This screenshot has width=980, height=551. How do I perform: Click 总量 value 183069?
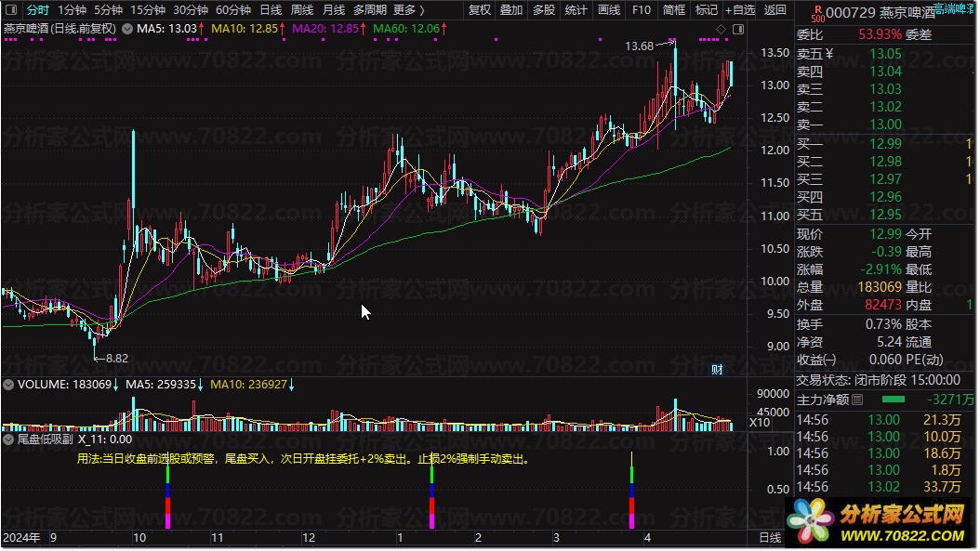coord(880,287)
